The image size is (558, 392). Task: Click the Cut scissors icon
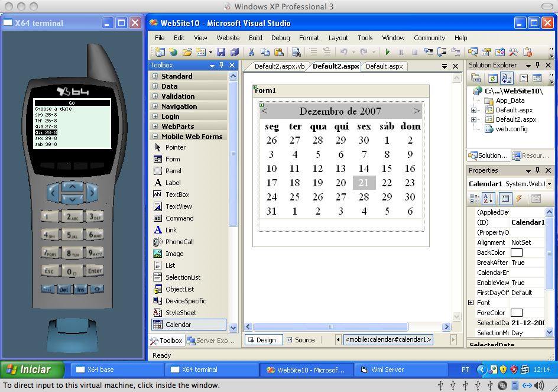click(x=251, y=53)
